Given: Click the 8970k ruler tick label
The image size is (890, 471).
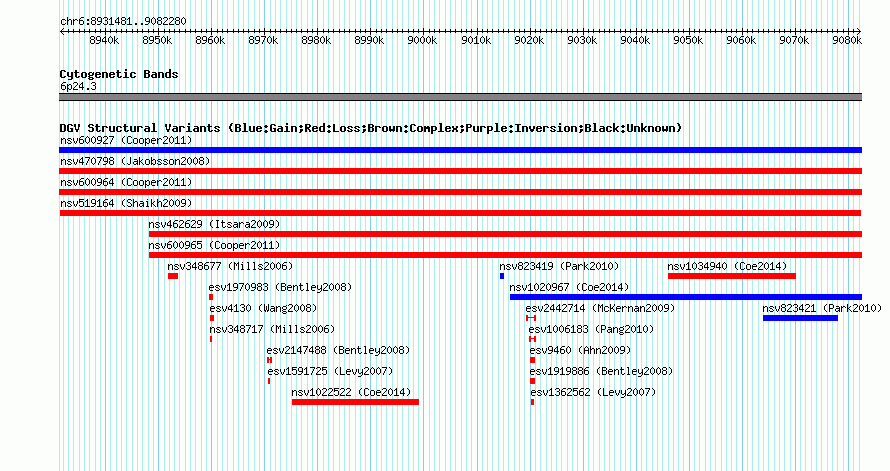Looking at the screenshot, I should [x=263, y=40].
